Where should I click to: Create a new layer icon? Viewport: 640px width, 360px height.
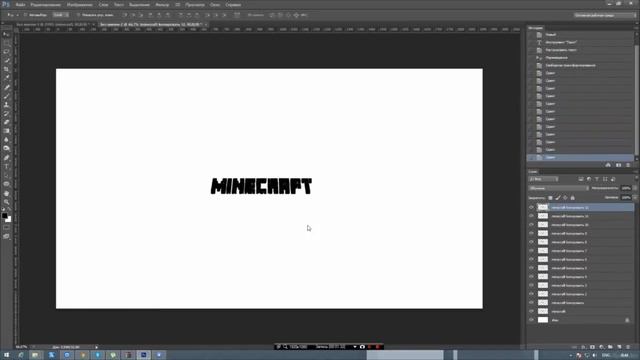click(x=619, y=347)
